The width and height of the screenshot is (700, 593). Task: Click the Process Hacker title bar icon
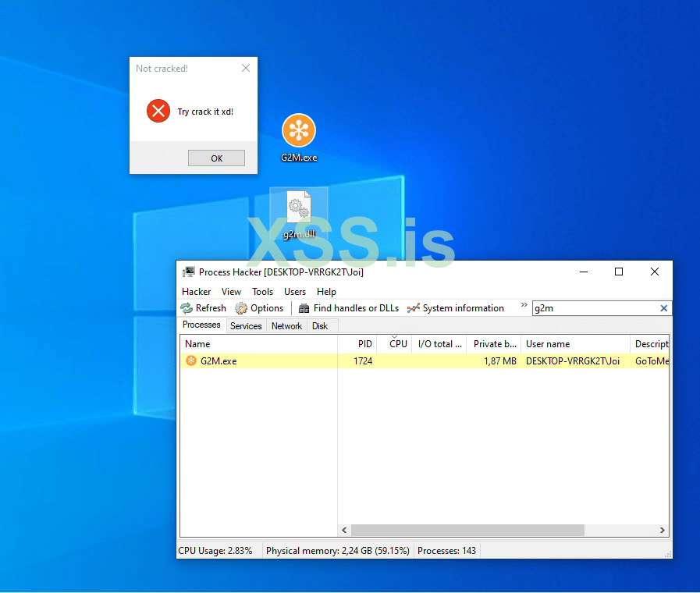click(189, 272)
